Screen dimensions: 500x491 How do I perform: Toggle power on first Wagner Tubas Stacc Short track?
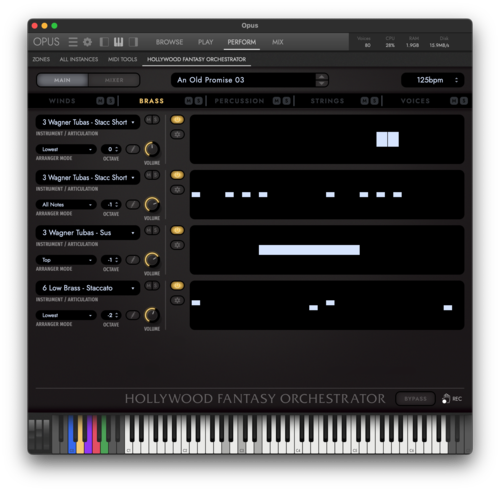177,119
